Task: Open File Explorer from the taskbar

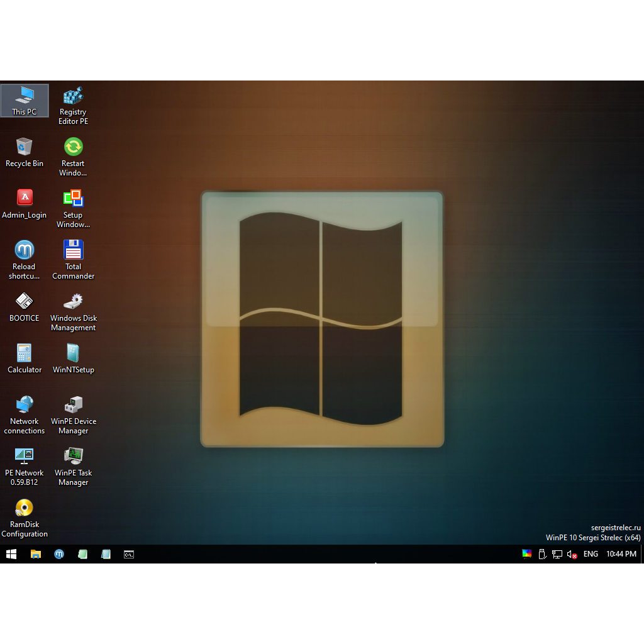Action: (x=36, y=554)
